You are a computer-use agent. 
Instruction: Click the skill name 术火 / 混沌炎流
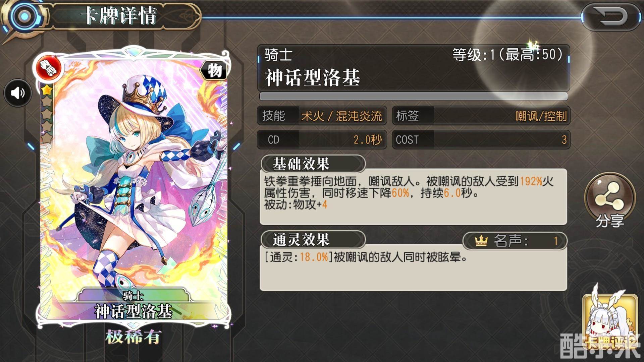coord(341,116)
